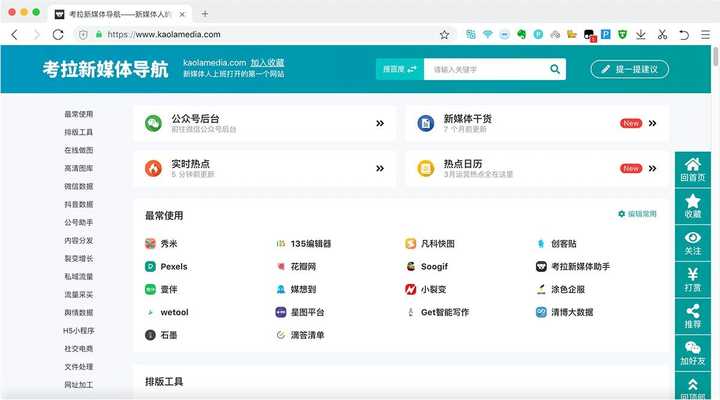This screenshot has height=400, width=720.
Task: Expand 热点日历 with its double arrow
Action: point(652,168)
